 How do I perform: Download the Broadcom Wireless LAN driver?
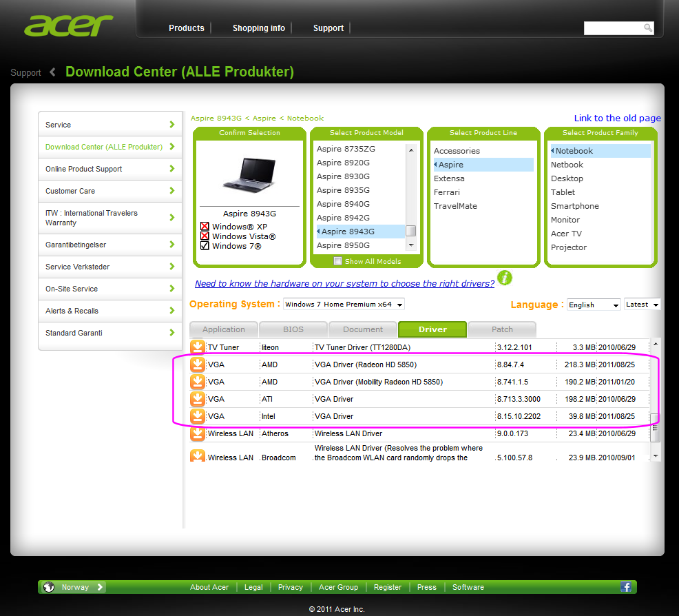(x=198, y=455)
